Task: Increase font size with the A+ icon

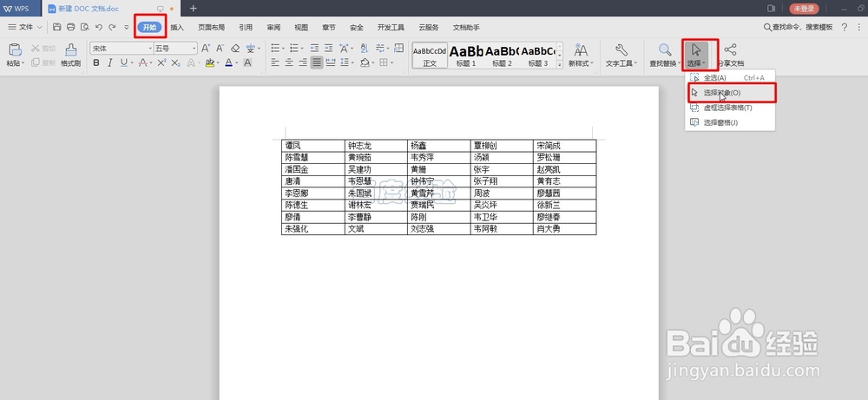Action: [206, 49]
